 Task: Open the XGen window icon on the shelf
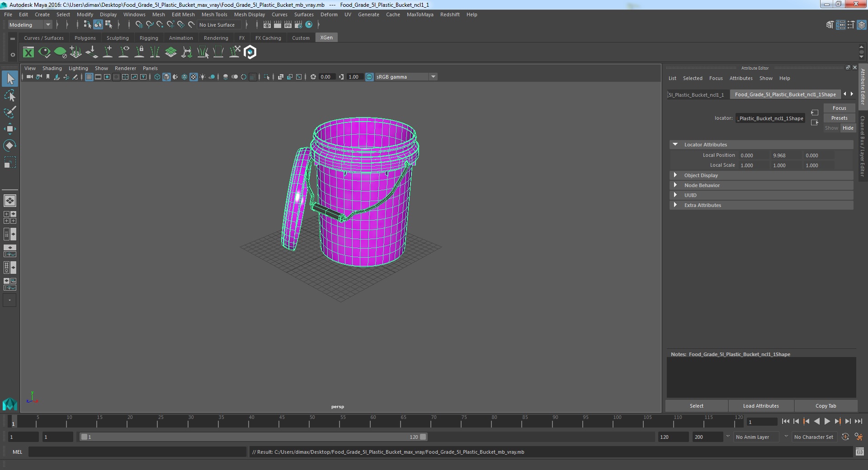28,52
